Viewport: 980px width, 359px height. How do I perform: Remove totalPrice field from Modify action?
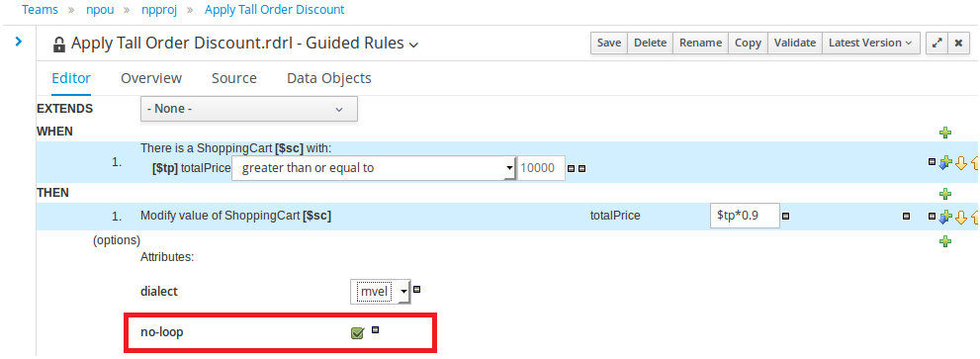coord(785,217)
